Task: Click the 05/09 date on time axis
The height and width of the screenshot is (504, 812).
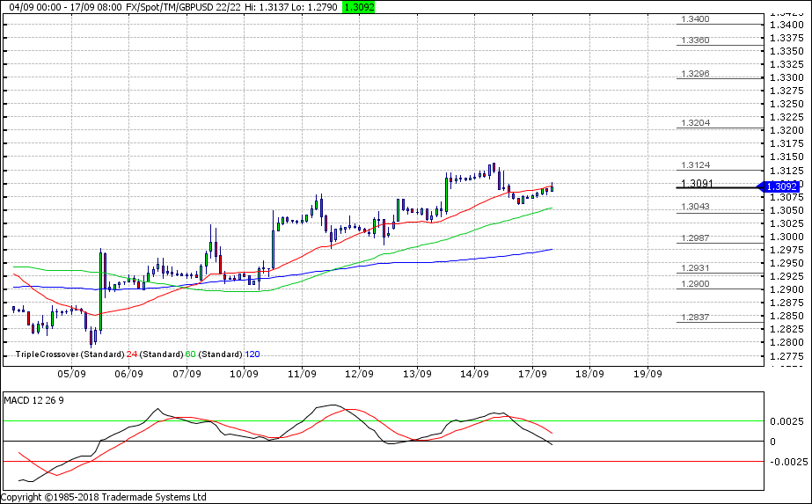Action: pos(71,373)
